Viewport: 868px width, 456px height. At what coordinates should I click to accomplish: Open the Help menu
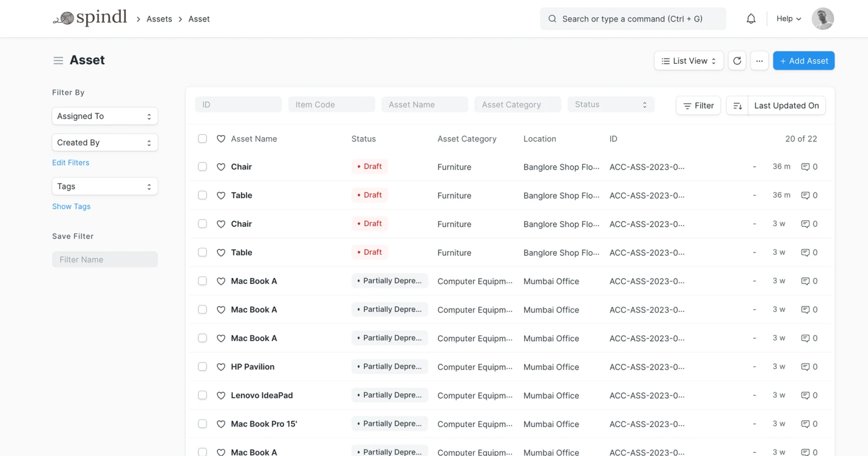[788, 19]
